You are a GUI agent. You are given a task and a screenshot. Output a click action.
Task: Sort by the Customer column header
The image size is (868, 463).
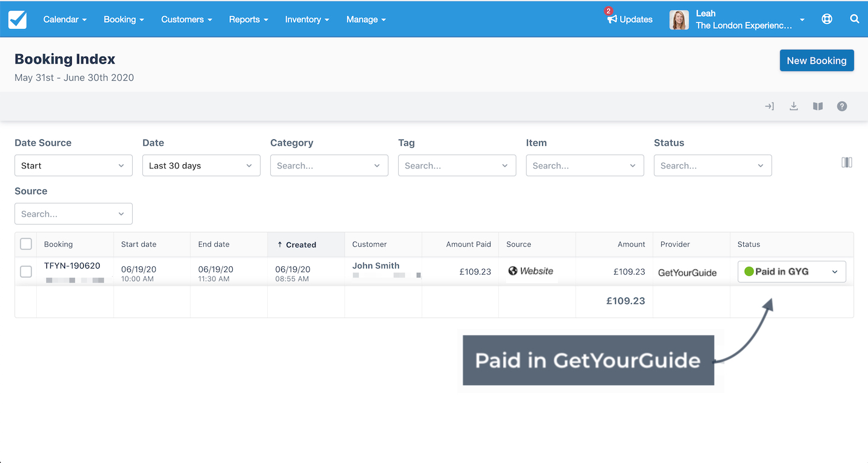point(383,244)
